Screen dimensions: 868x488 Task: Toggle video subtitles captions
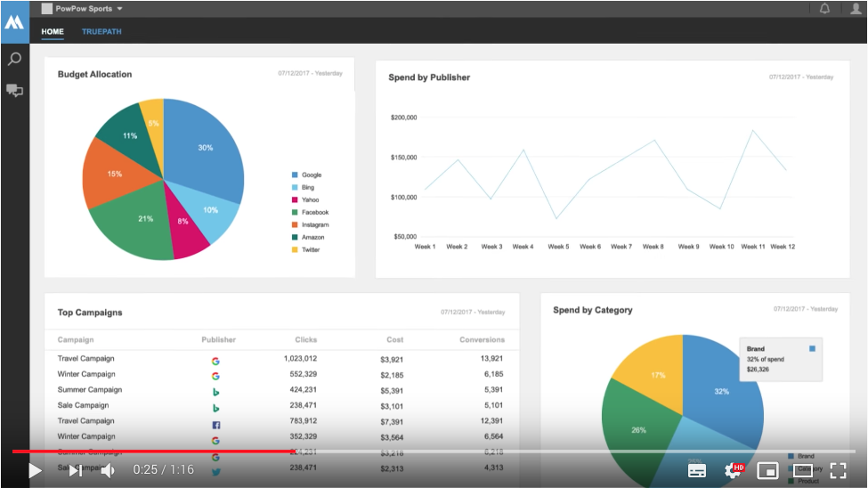point(696,471)
